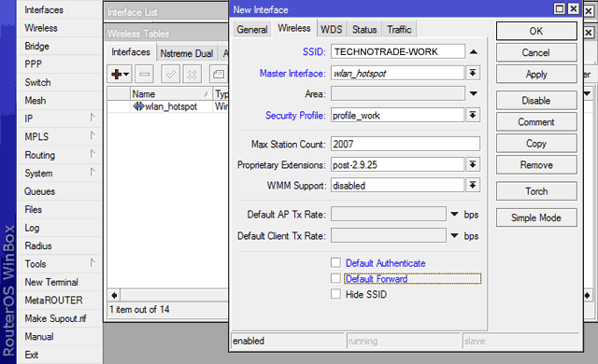The height and width of the screenshot is (364, 598).
Task: Click the Max Station Count field
Action: 405,144
